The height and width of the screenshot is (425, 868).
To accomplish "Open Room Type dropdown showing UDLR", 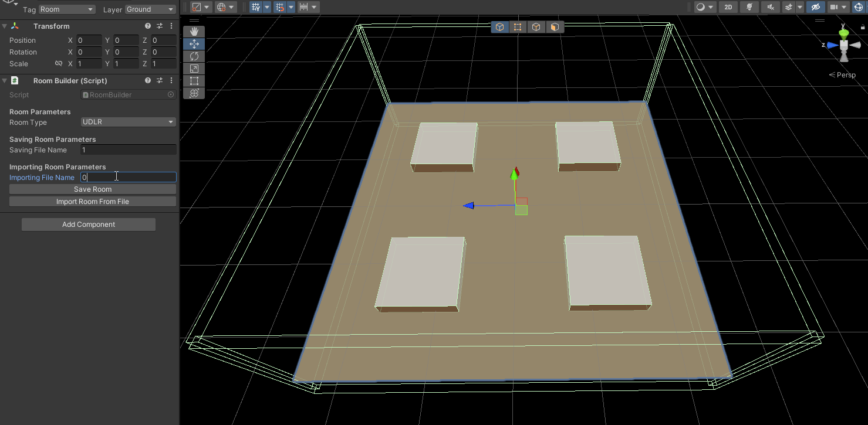I will pos(129,122).
